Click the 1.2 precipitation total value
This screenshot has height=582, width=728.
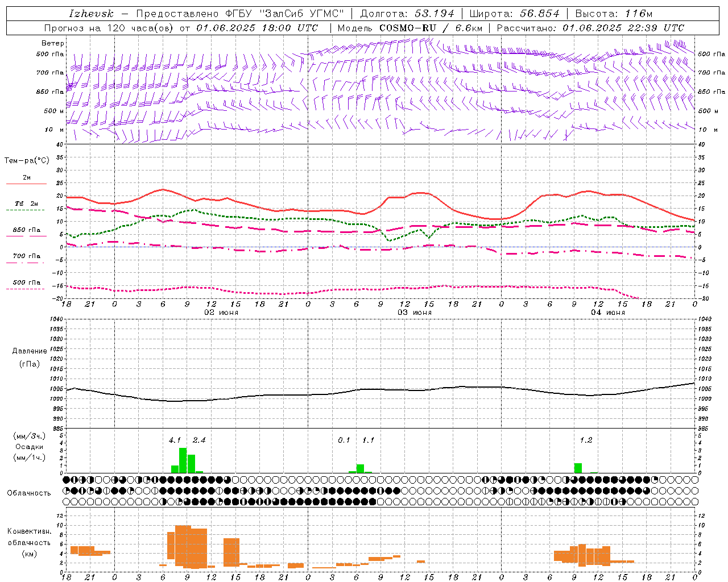tap(586, 440)
